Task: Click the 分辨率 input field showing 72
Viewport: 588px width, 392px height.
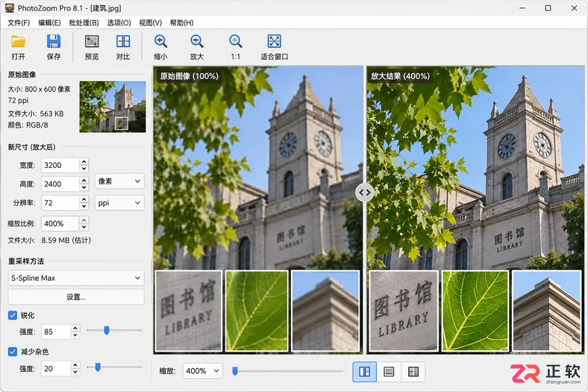Action: [60, 203]
